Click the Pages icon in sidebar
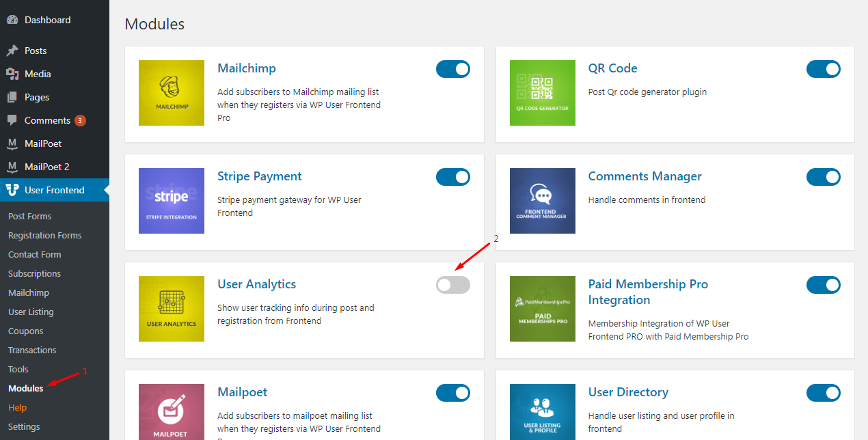The width and height of the screenshot is (868, 440). coord(12,97)
